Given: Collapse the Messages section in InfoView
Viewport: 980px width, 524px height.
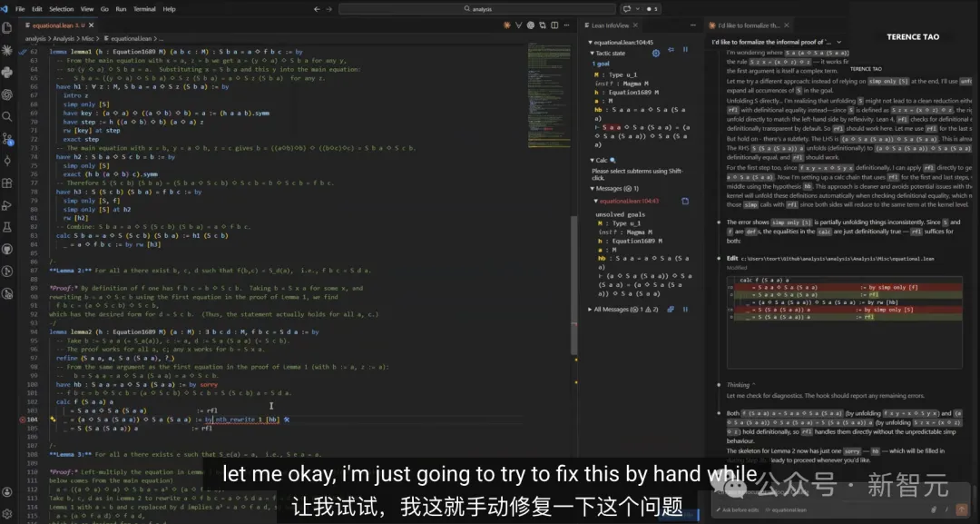Looking at the screenshot, I should (593, 188).
